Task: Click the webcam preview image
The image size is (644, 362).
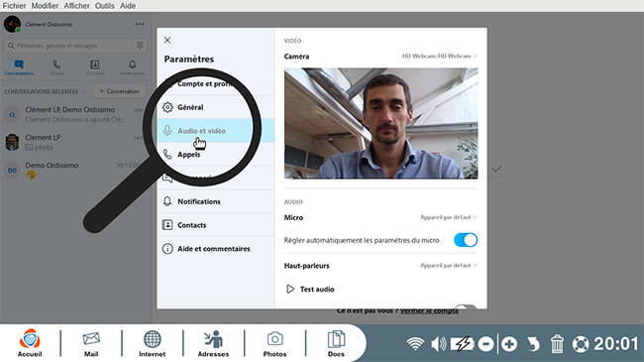Action: 380,123
